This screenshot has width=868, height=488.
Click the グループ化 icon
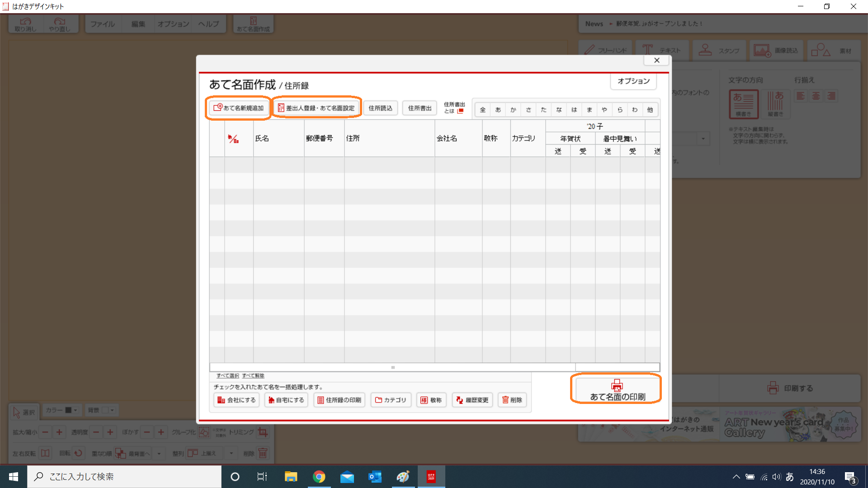204,432
